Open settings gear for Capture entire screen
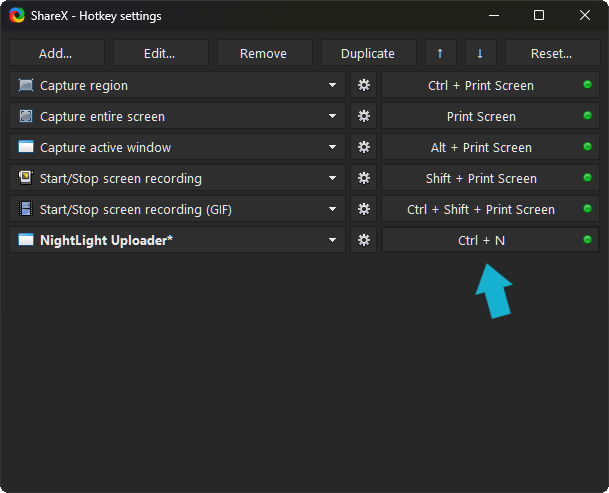This screenshot has height=493, width=609. pos(364,117)
